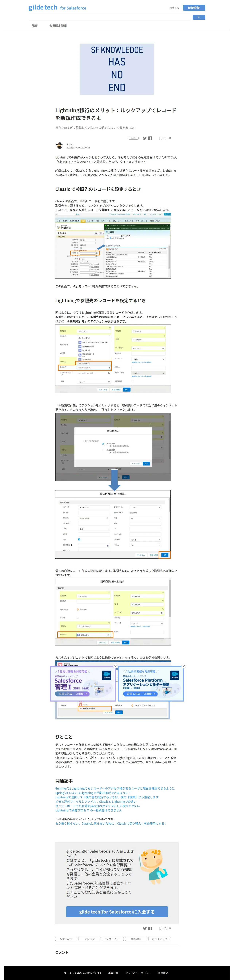Open the 新規商談: 第一営業部 screenshot
The image size is (234, 980).
point(113,612)
